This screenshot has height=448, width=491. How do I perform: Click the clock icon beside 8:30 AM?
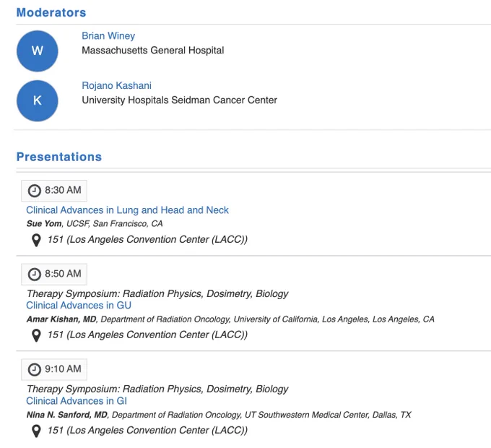35,191
